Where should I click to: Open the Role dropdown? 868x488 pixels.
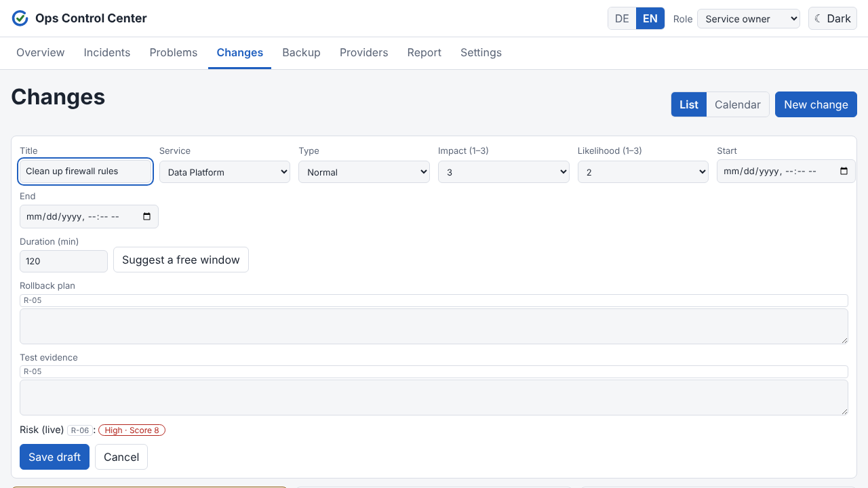click(x=749, y=19)
